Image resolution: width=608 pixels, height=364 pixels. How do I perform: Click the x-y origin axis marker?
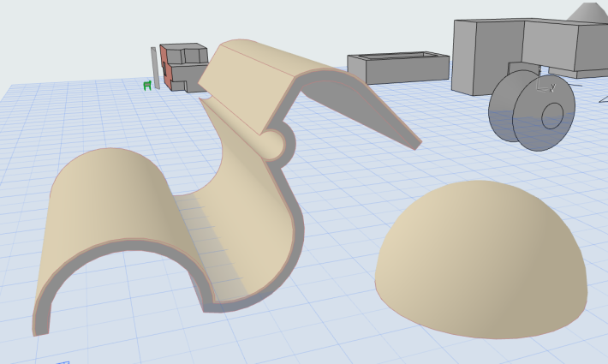(545, 86)
